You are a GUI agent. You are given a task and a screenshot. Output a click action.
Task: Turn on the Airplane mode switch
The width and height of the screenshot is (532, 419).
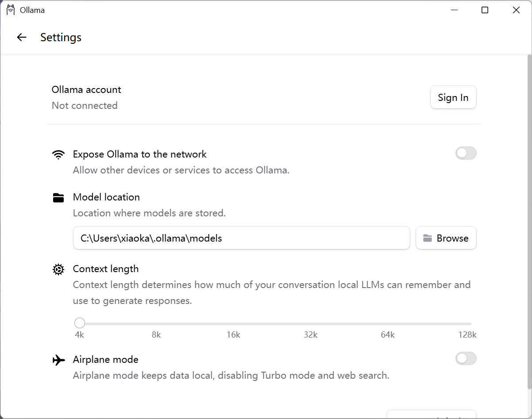pyautogui.click(x=466, y=358)
